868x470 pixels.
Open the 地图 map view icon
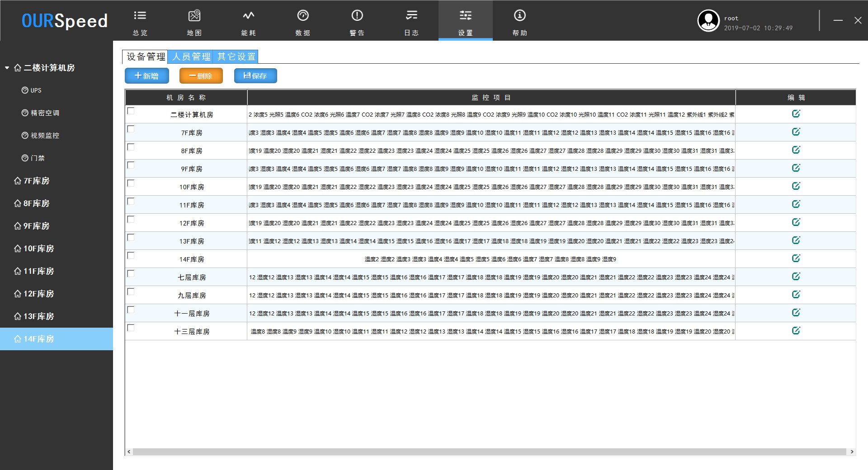(194, 16)
